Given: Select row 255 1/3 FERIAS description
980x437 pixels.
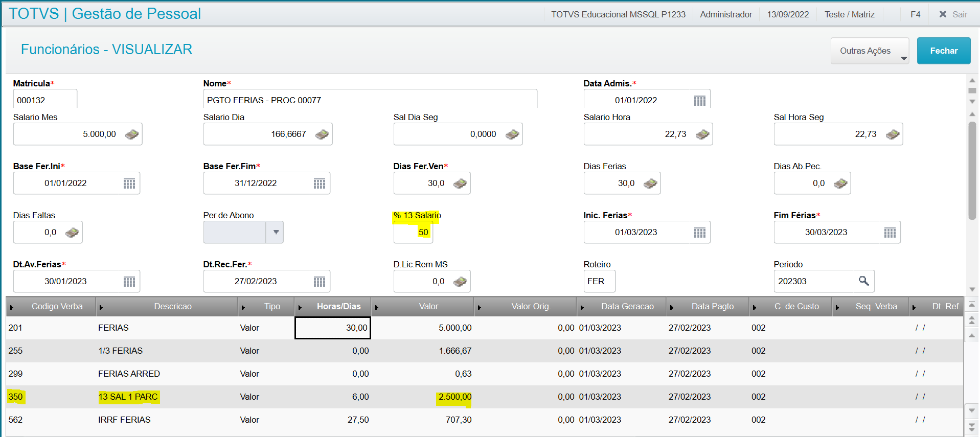Looking at the screenshot, I should (x=120, y=351).
